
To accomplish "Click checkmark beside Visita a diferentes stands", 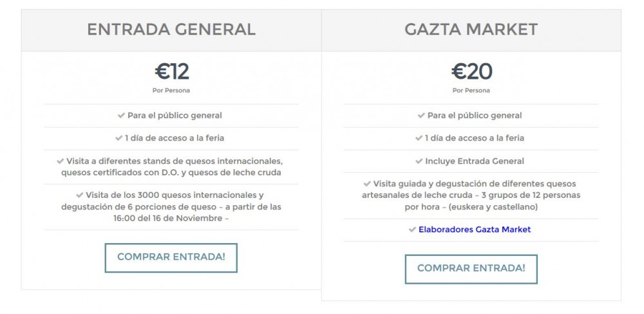I will [61, 161].
